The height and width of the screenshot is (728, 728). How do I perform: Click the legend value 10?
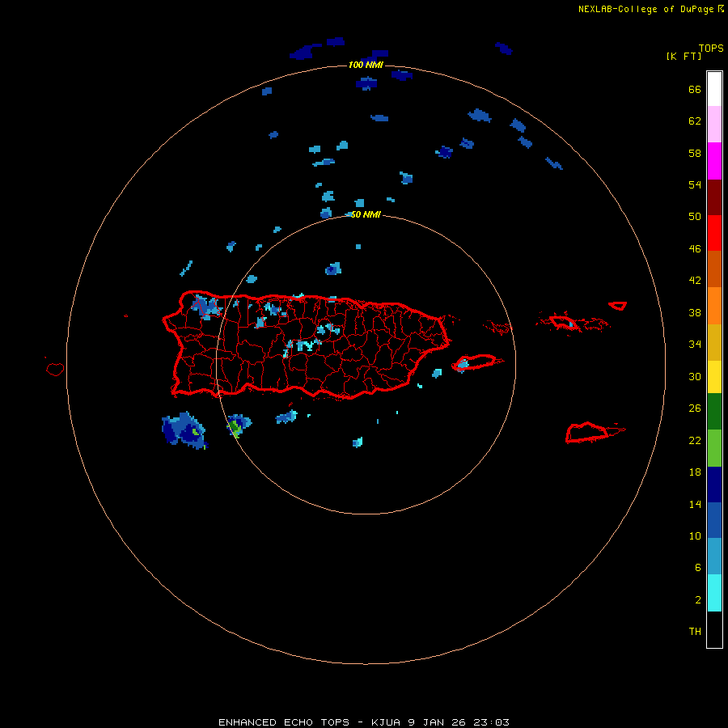tap(695, 536)
